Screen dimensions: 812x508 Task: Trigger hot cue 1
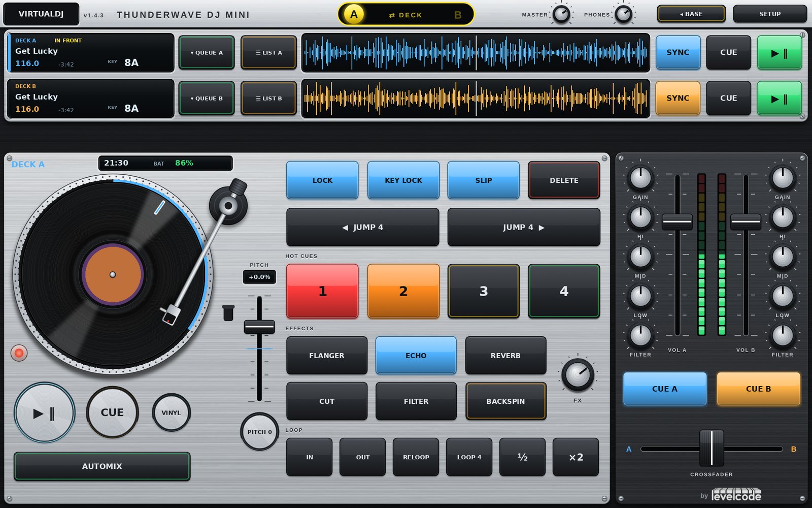coord(322,291)
